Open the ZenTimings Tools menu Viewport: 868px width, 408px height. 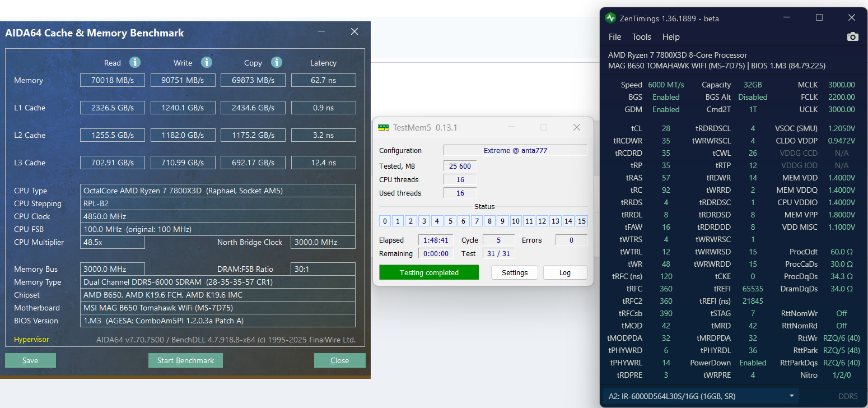[x=641, y=37]
